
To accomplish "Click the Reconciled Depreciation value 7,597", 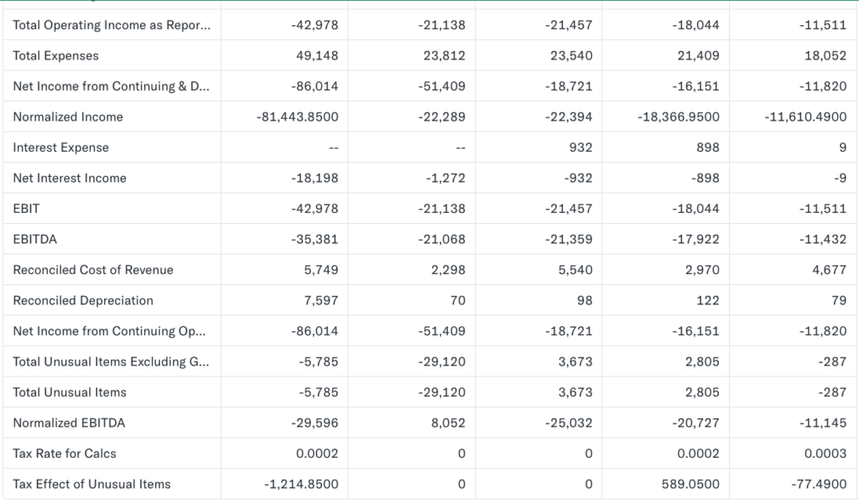I will tap(321, 300).
